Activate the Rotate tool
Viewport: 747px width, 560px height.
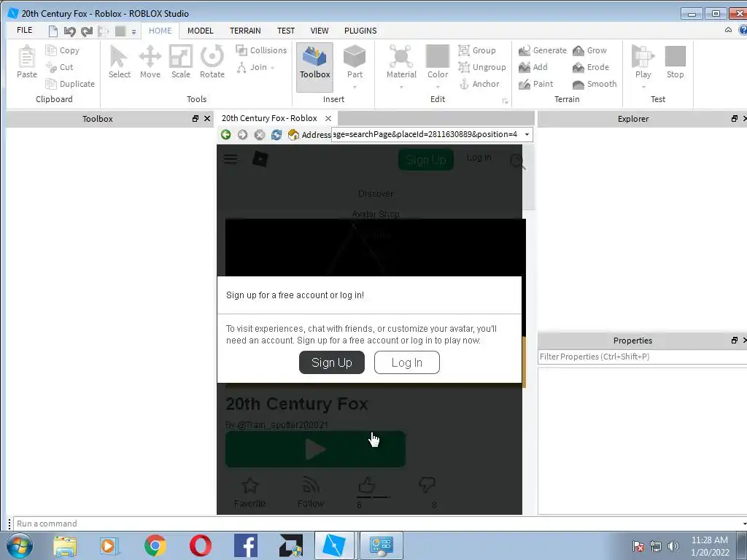coord(212,62)
